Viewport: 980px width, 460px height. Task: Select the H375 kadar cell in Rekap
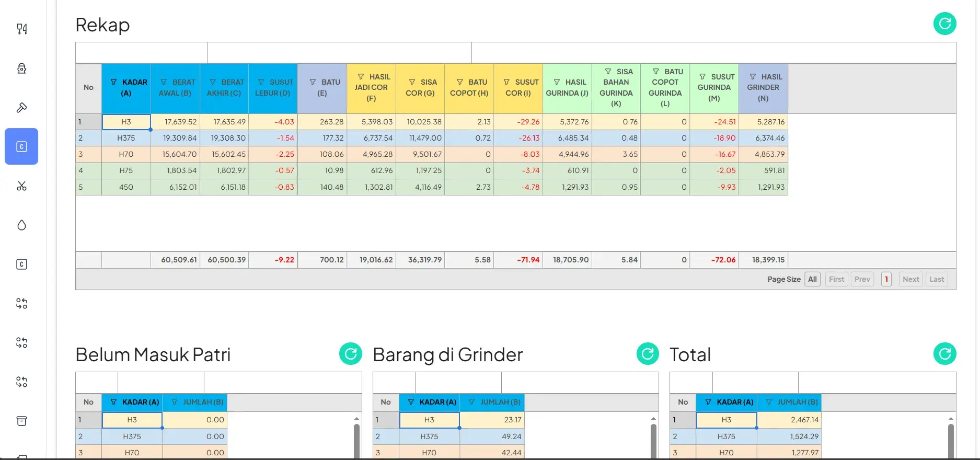(126, 138)
